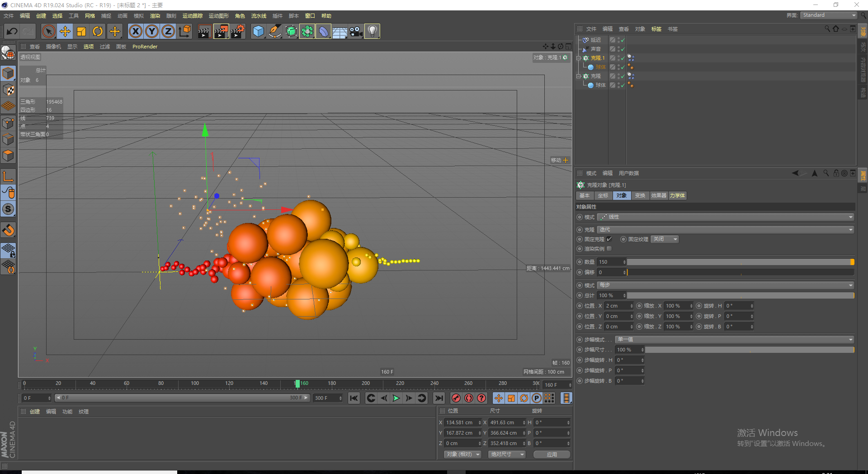Enable the 渲染实例 checkbox

click(x=609, y=249)
